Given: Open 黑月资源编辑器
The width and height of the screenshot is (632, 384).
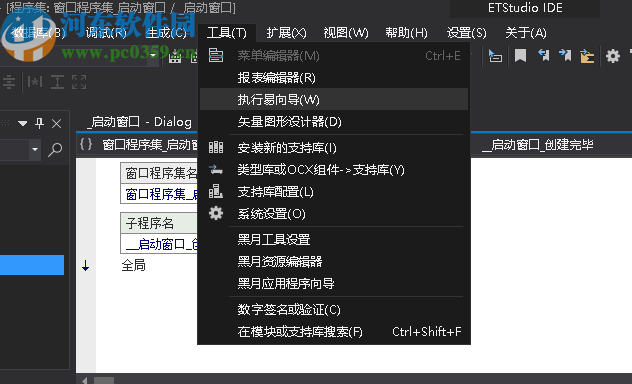Looking at the screenshot, I should pyautogui.click(x=334, y=262).
